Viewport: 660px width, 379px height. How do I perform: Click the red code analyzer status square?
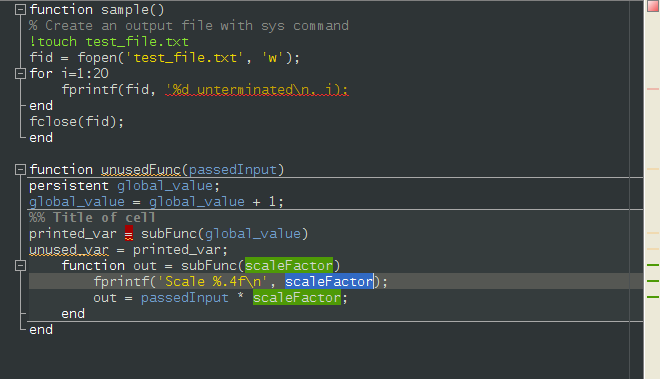click(x=652, y=6)
